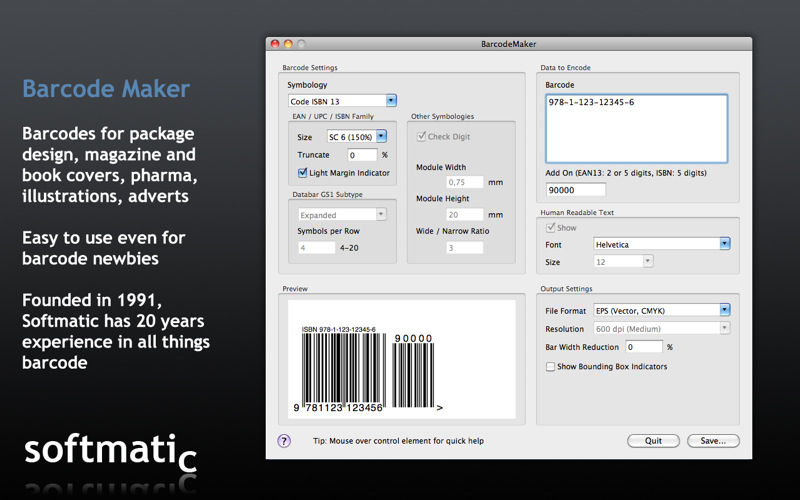Click the Save... button
This screenshot has width=800, height=500.
pos(713,441)
